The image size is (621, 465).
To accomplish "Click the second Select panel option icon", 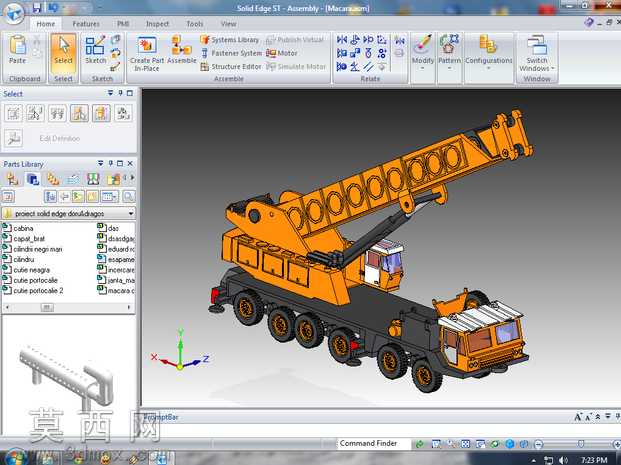I will [x=35, y=114].
